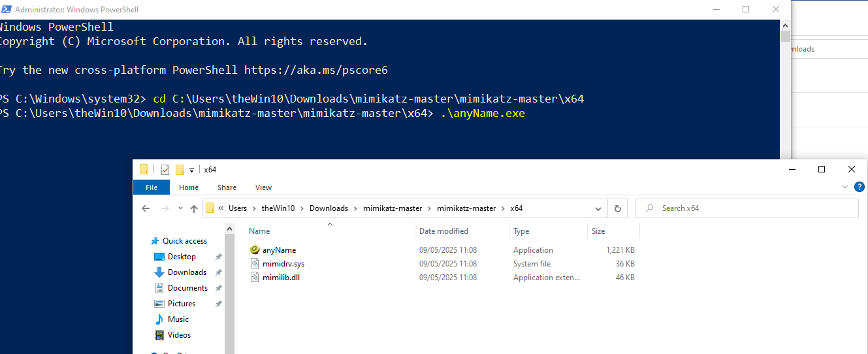Viewport: 868px width, 354px height.
Task: Switch to the View ribbon tab
Action: click(263, 187)
